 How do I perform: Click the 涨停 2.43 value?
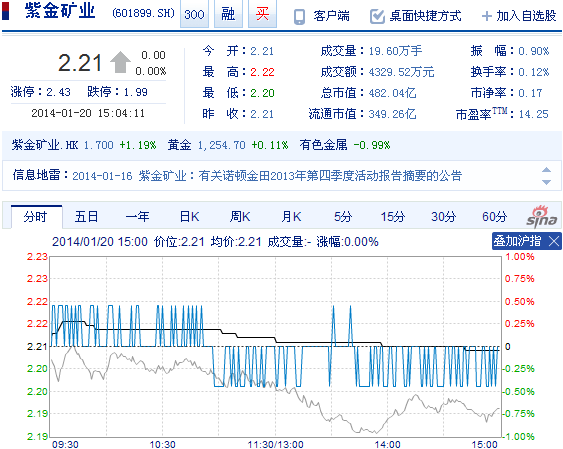(x=59, y=92)
